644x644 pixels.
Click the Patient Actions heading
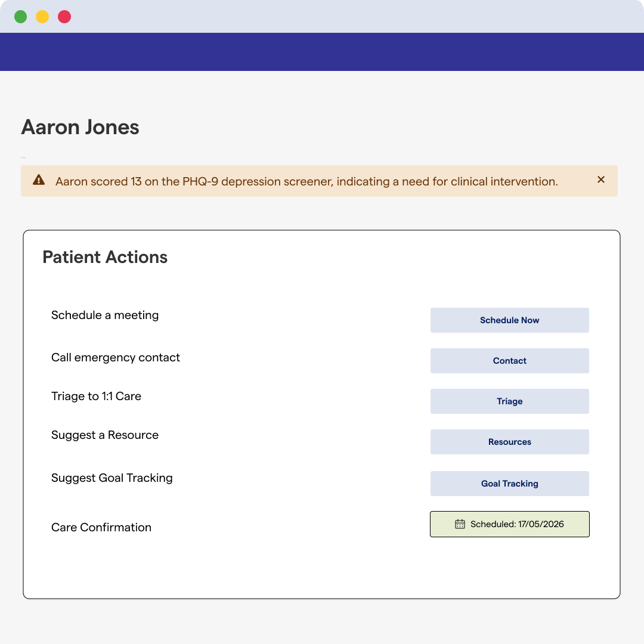[x=105, y=257]
